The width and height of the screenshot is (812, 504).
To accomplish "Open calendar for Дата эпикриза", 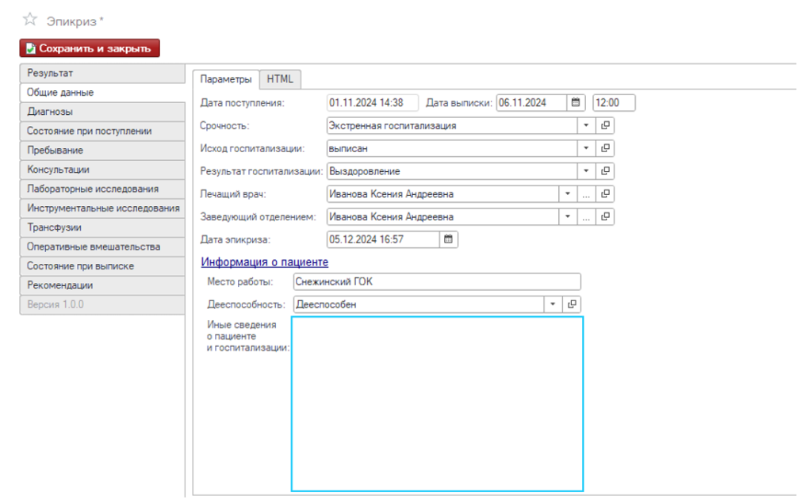I will [x=449, y=239].
